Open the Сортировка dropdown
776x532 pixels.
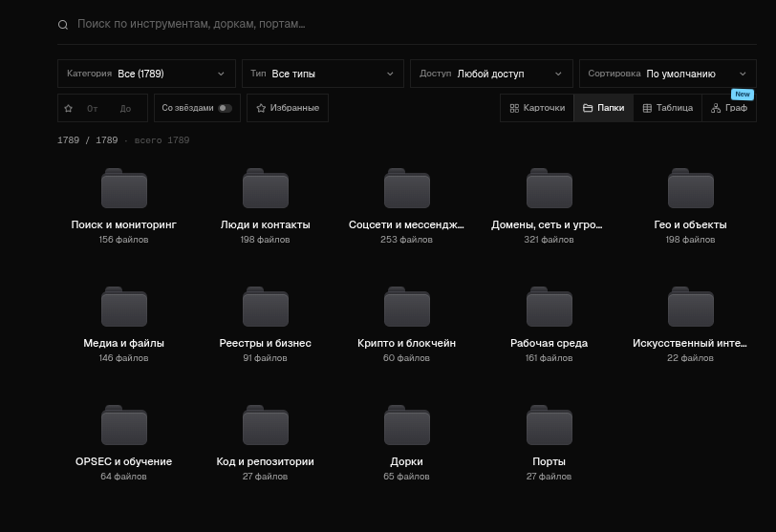coord(668,74)
